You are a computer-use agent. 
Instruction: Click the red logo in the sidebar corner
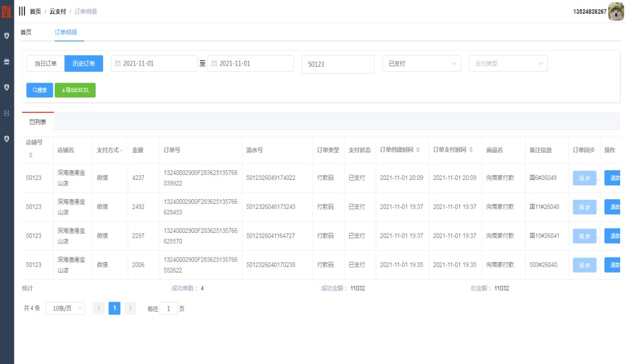pyautogui.click(x=7, y=10)
